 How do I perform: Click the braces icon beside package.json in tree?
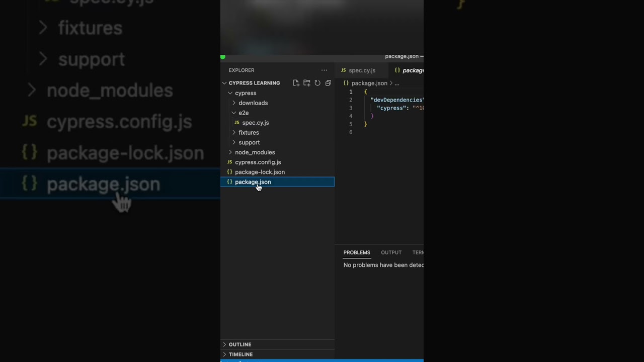pos(230,182)
